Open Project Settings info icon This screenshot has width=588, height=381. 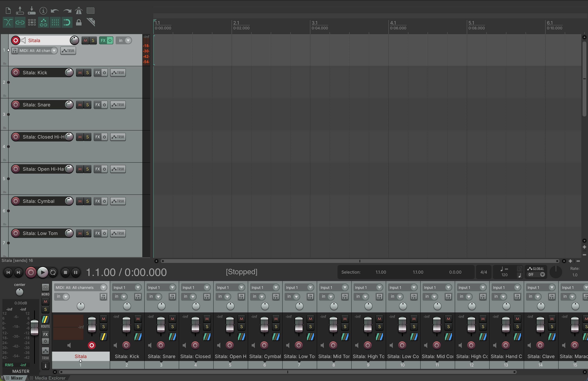43,11
